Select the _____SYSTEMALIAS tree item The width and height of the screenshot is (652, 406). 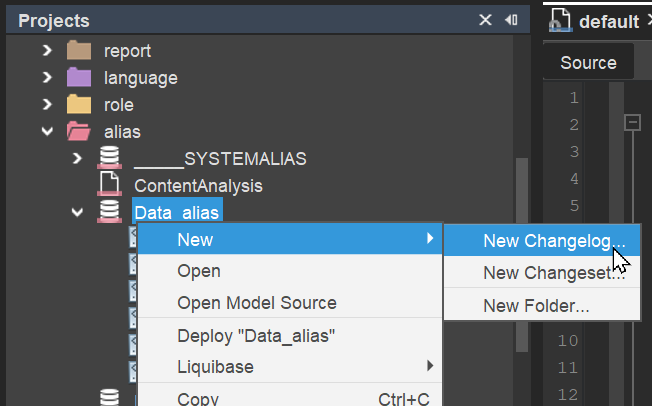pyautogui.click(x=220, y=159)
